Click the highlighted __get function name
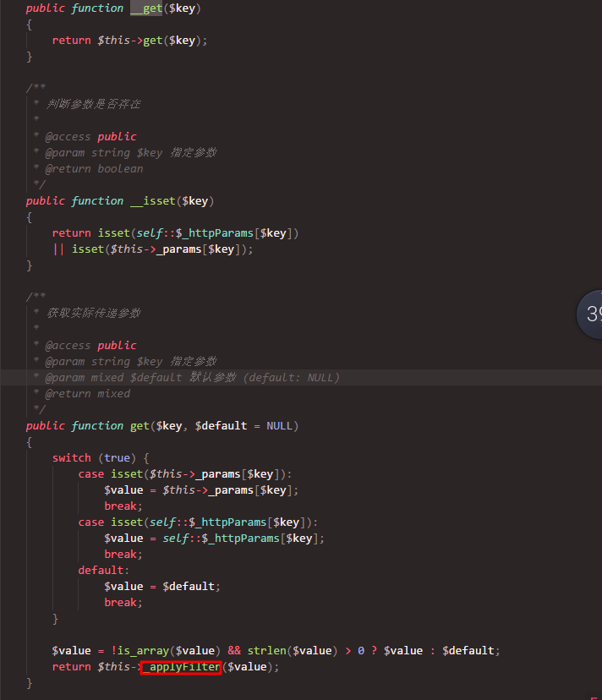Screen dimensions: 602x700 pyautogui.click(x=146, y=8)
